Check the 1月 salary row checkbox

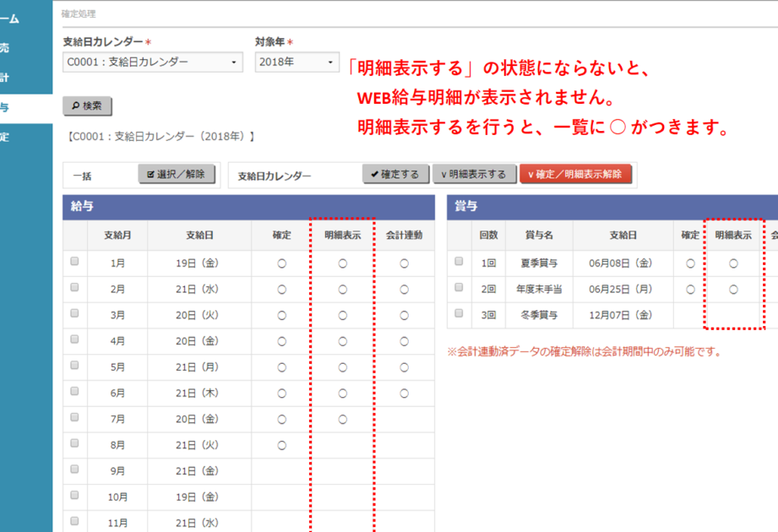tap(74, 262)
